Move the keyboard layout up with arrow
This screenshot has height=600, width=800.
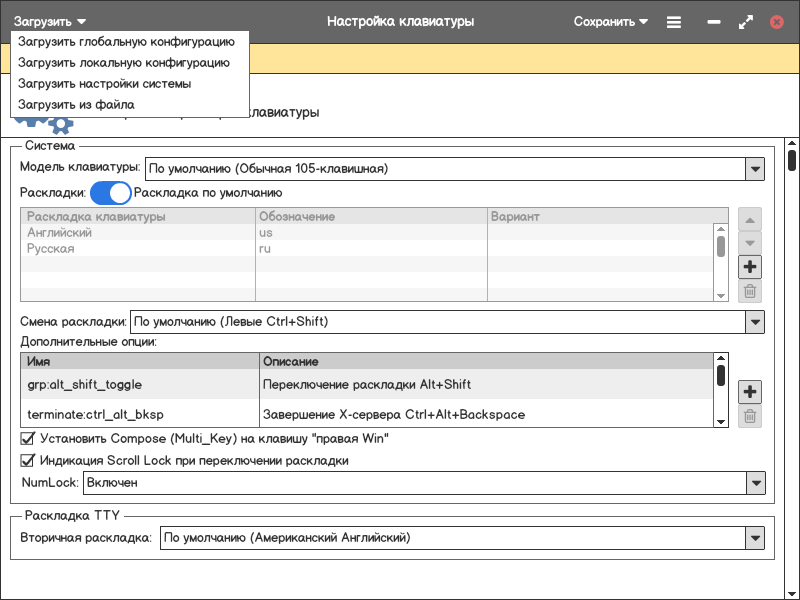(749, 219)
